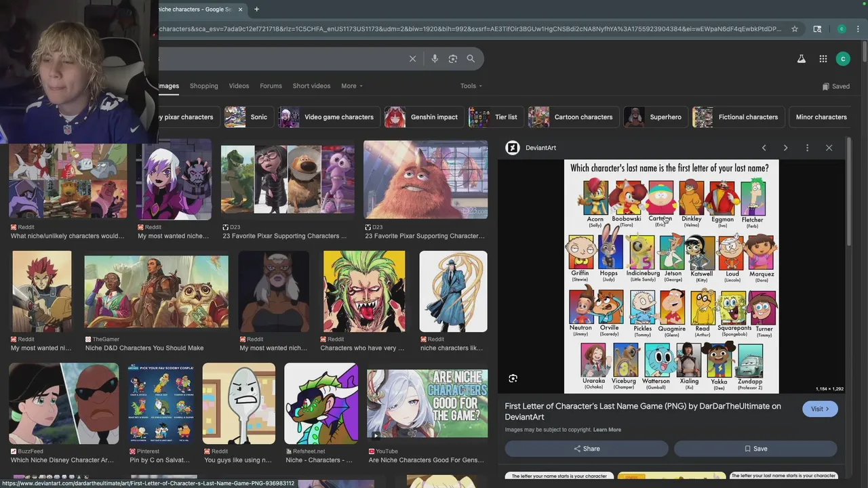Open preview panel more options menu
The height and width of the screenshot is (488, 868).
coord(807,148)
